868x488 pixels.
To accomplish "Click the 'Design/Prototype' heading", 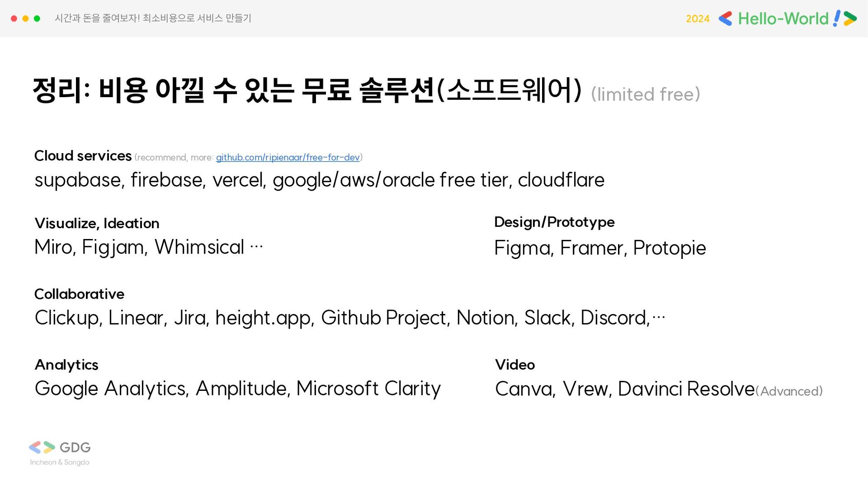I will (x=554, y=222).
